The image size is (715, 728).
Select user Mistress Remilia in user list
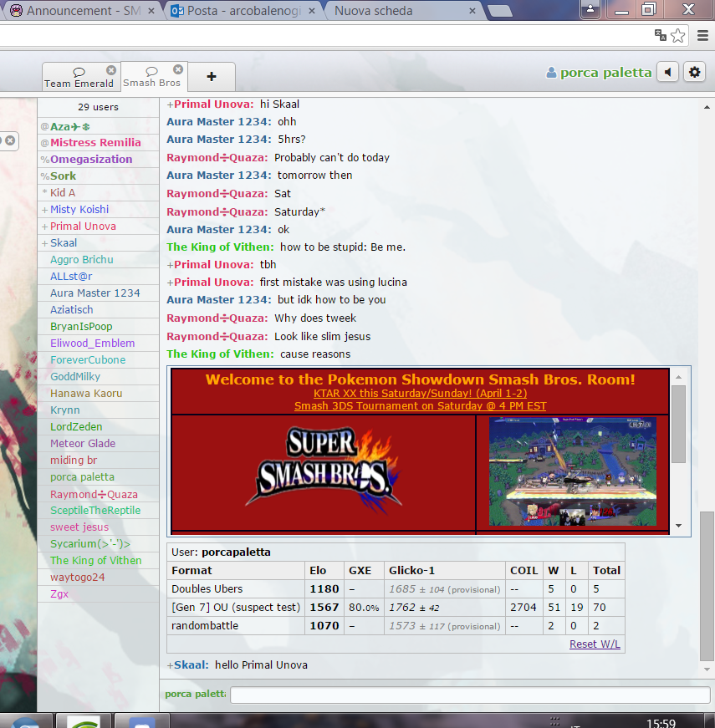pyautogui.click(x=98, y=143)
